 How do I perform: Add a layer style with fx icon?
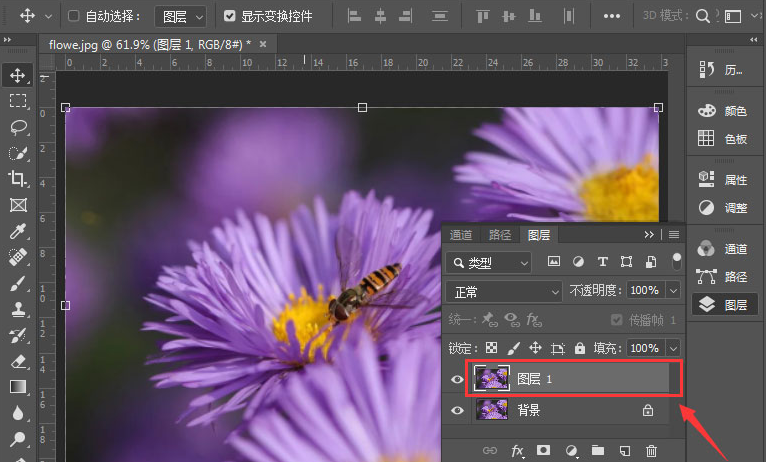(517, 450)
